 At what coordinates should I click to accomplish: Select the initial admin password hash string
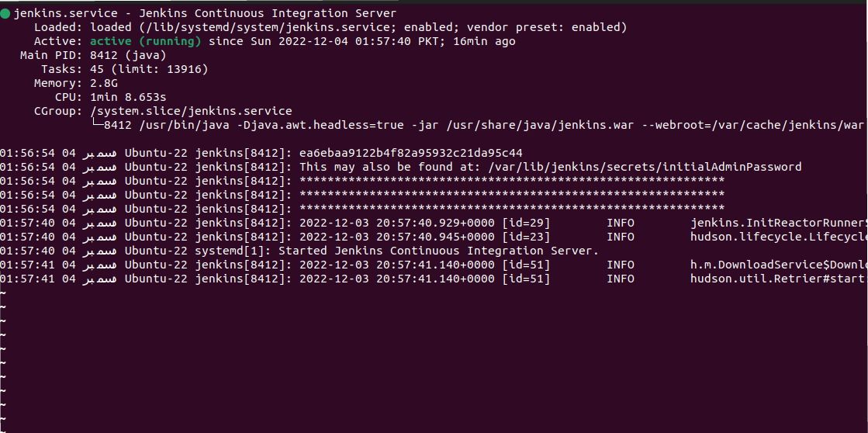click(x=410, y=153)
